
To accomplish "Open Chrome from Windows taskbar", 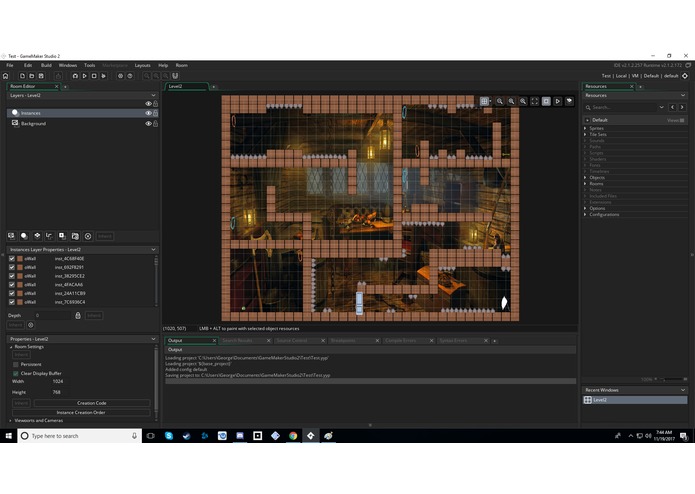I will click(293, 436).
